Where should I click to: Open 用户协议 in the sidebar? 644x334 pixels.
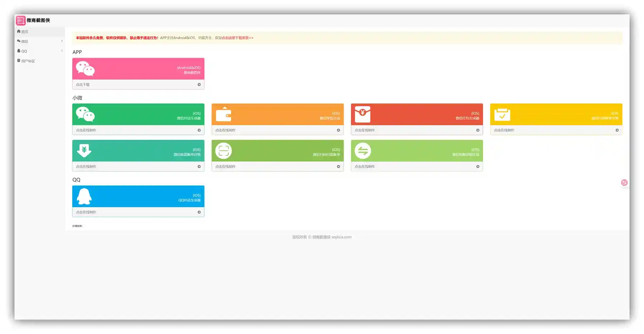click(x=28, y=61)
